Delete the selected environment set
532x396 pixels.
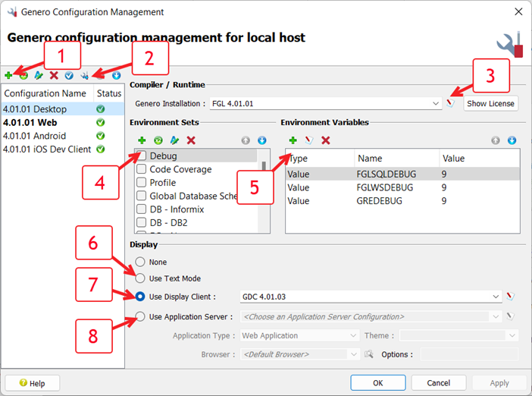(x=191, y=140)
